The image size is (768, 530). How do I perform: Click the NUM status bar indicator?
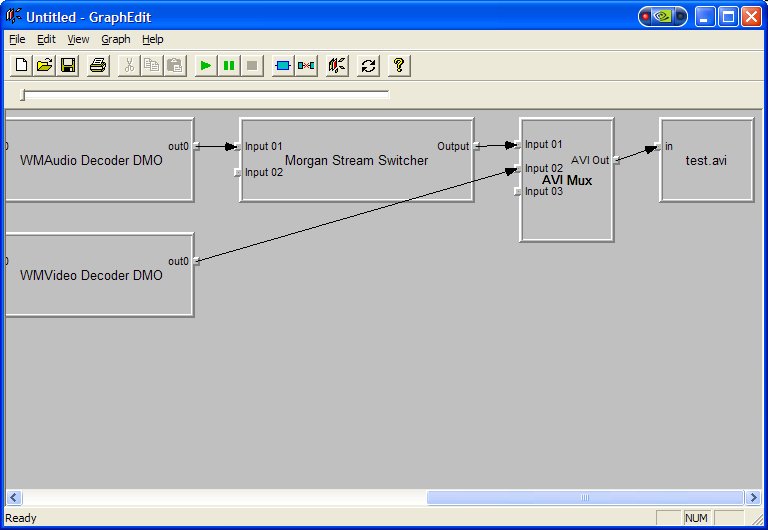[696, 518]
